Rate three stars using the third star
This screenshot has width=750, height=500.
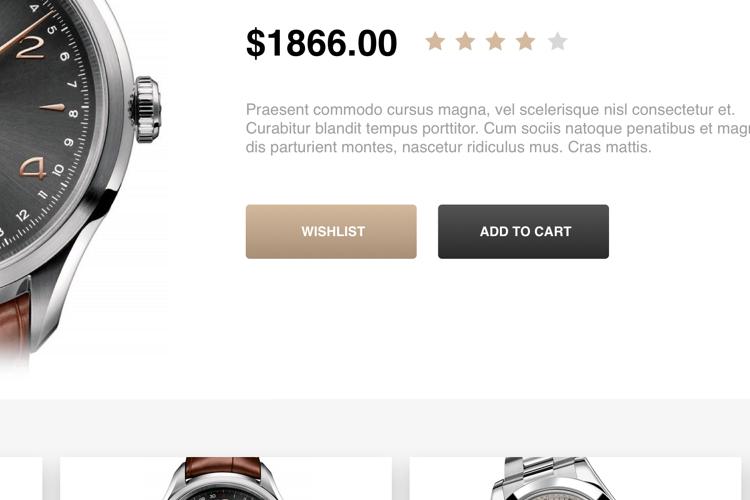496,41
